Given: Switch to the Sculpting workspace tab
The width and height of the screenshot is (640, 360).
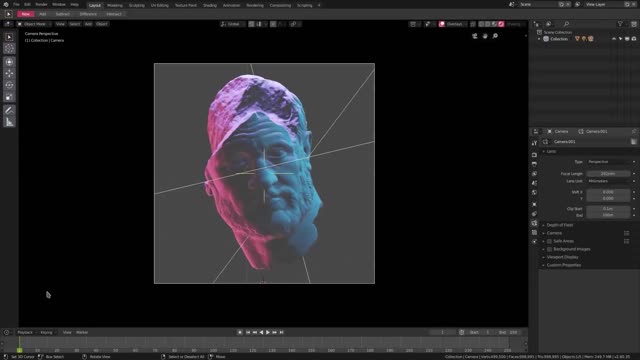Looking at the screenshot, I should click(x=137, y=5).
